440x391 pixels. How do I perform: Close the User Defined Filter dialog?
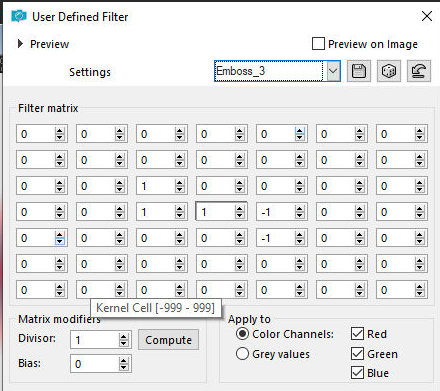(427, 16)
